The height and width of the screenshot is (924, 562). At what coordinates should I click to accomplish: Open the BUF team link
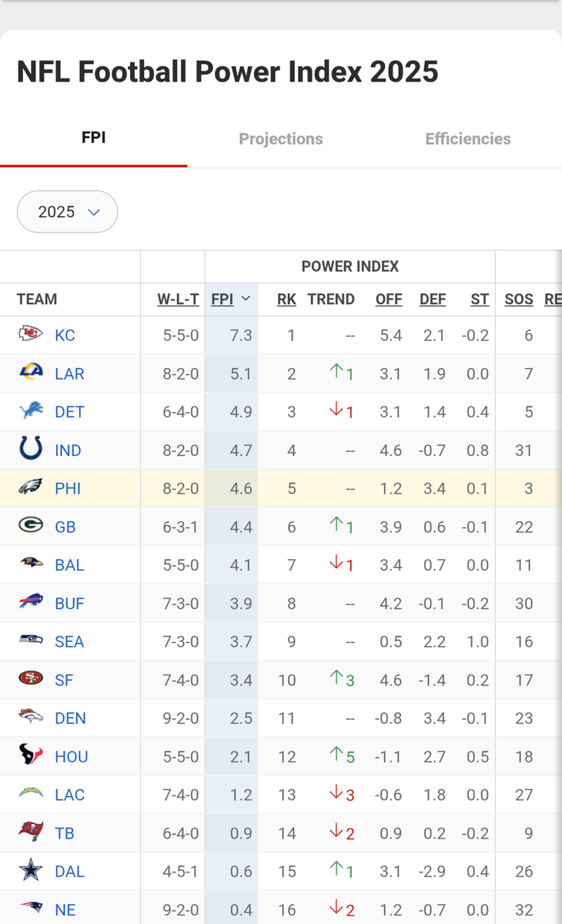(x=69, y=604)
